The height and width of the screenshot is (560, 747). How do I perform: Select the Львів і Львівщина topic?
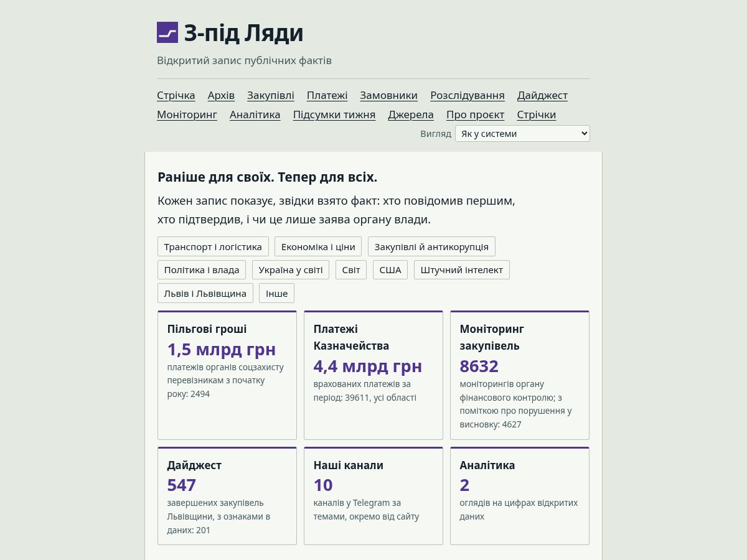click(205, 293)
